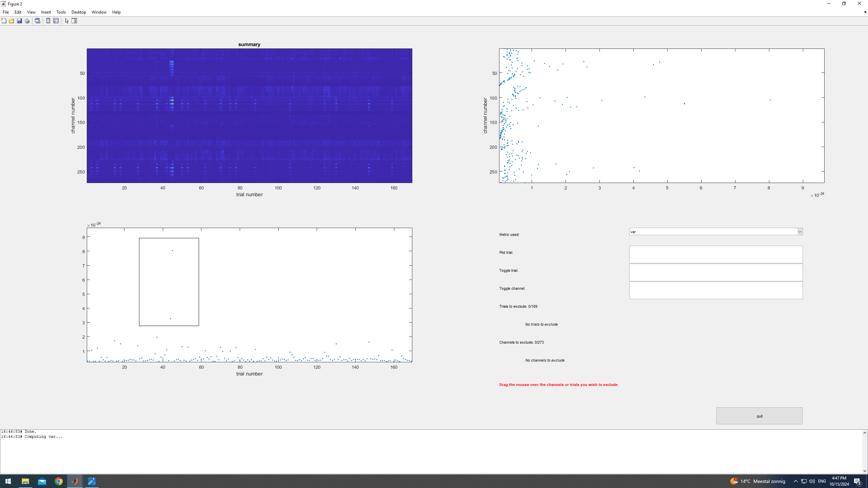The height and width of the screenshot is (488, 868).
Task: Insert a legend using the toolbar icon
Action: click(x=56, y=21)
